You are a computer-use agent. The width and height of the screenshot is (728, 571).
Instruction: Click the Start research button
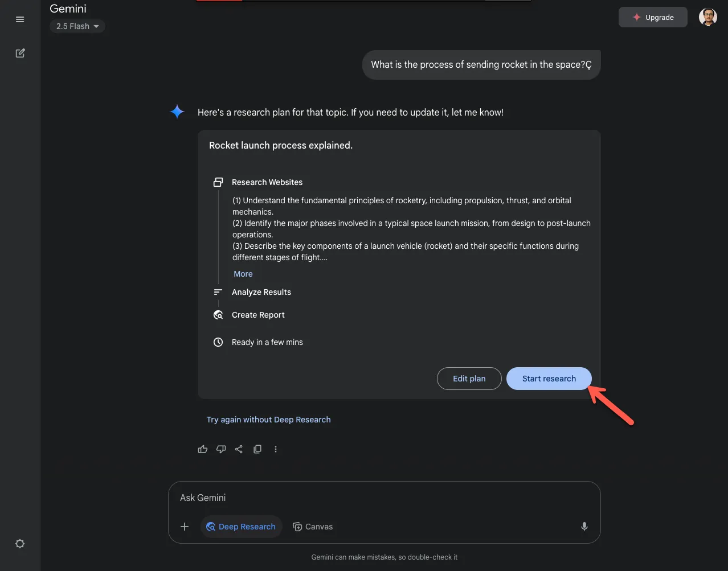coord(549,379)
